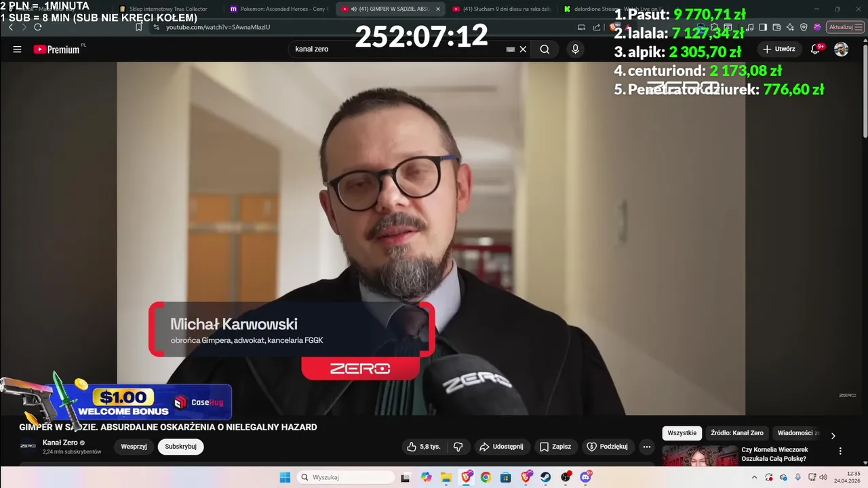
Task: Open options for Kornelia Wieczorek video
Action: (840, 451)
